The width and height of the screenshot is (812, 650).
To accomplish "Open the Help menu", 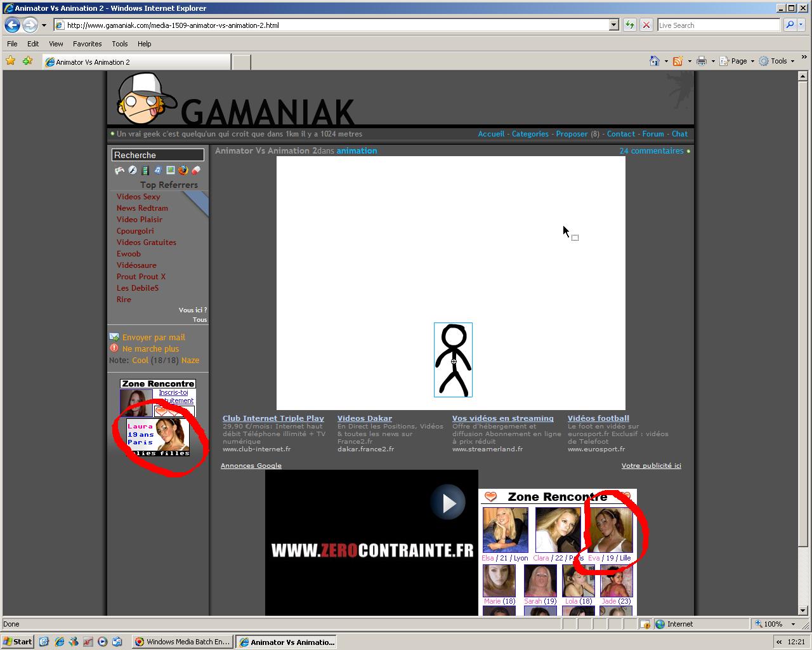I will [x=144, y=44].
